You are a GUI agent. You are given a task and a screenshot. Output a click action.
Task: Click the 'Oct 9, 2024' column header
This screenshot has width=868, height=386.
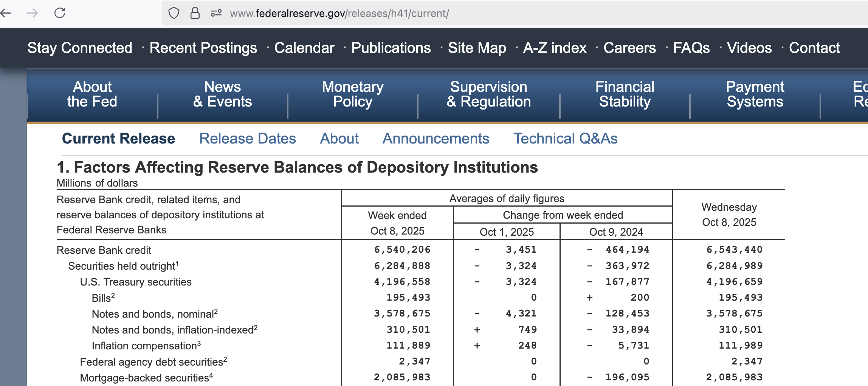(616, 232)
